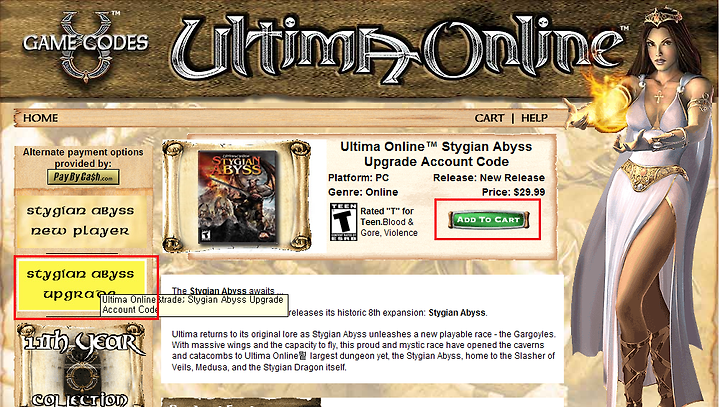720x407 pixels.
Task: Click the product title heading text
Action: pos(436,154)
